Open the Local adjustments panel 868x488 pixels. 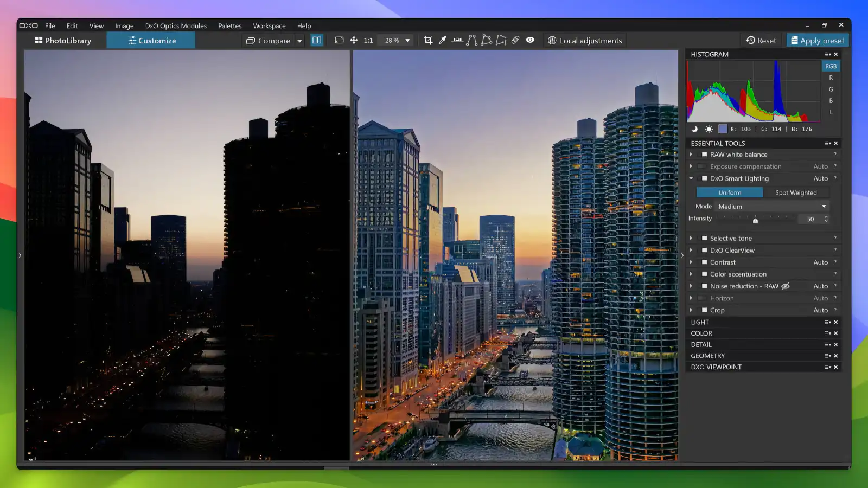tap(585, 40)
